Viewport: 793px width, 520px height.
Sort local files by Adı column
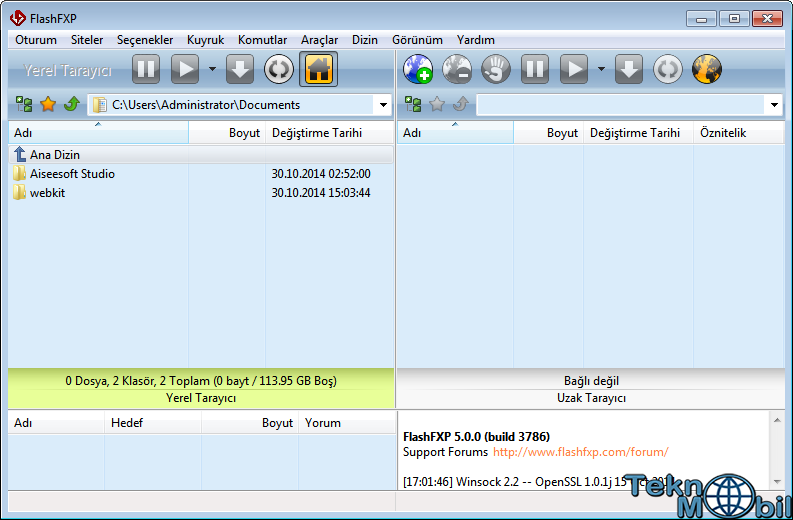pyautogui.click(x=99, y=133)
